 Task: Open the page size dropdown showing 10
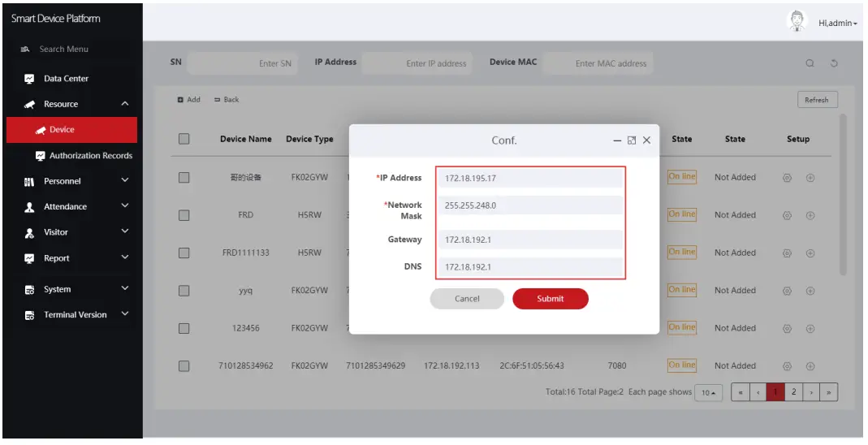click(x=709, y=392)
